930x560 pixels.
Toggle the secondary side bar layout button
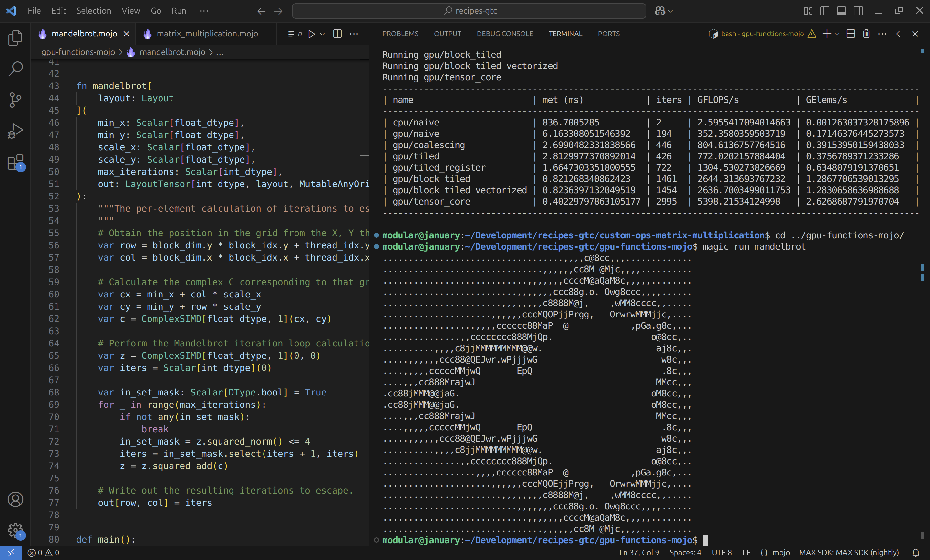[x=858, y=11]
